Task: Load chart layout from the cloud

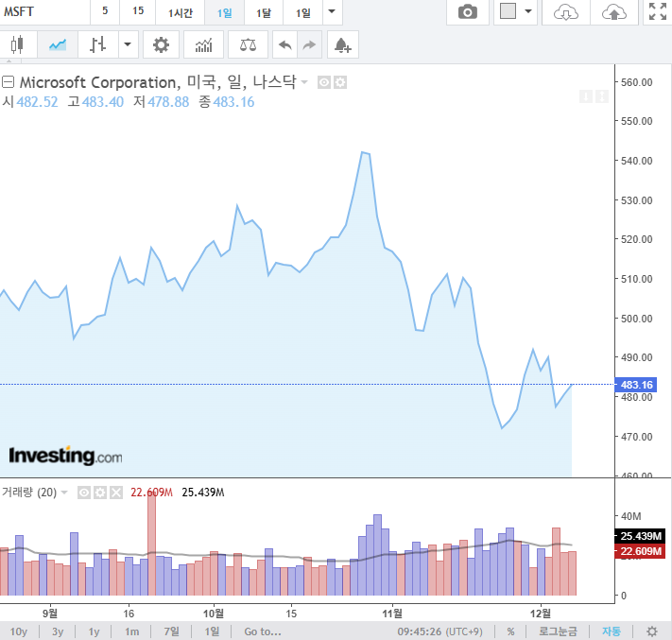Action: 565,12
